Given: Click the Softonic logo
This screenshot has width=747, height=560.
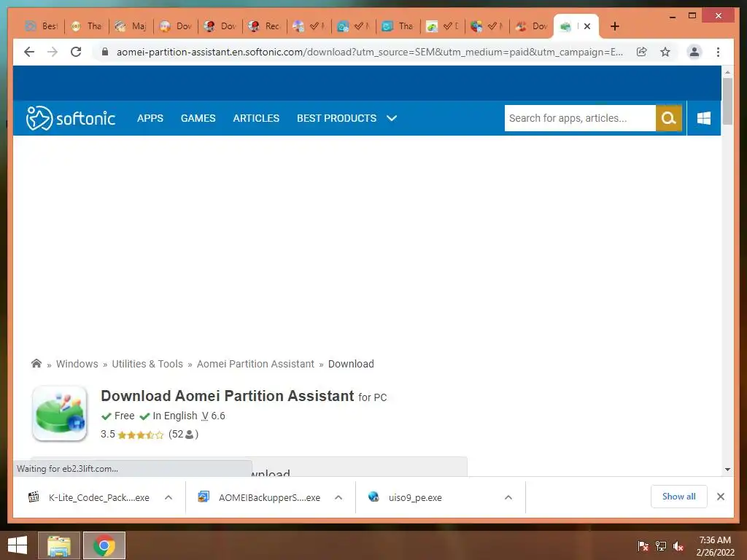Looking at the screenshot, I should point(71,118).
